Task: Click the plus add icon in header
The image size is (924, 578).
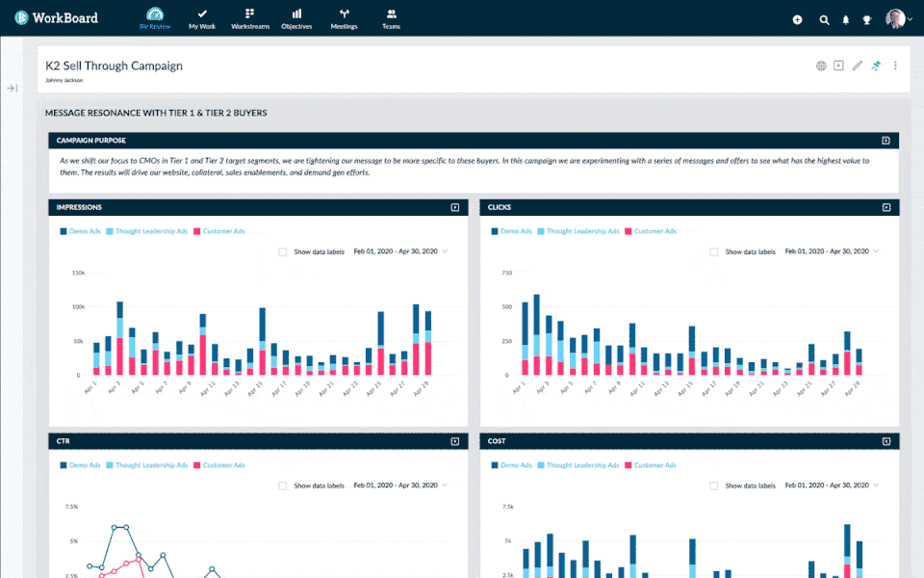Action: point(797,19)
